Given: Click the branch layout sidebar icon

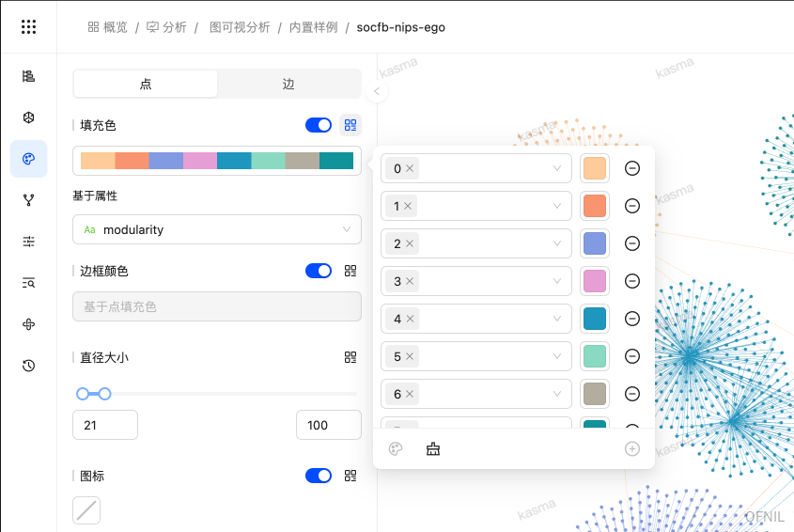Looking at the screenshot, I should (29, 200).
